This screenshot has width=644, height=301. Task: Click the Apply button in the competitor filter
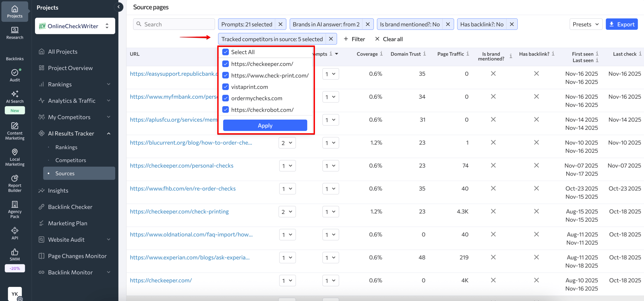265,125
